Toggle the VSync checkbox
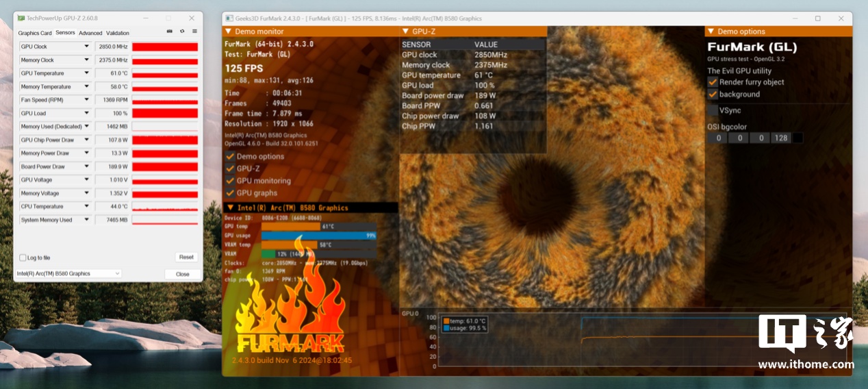 713,110
